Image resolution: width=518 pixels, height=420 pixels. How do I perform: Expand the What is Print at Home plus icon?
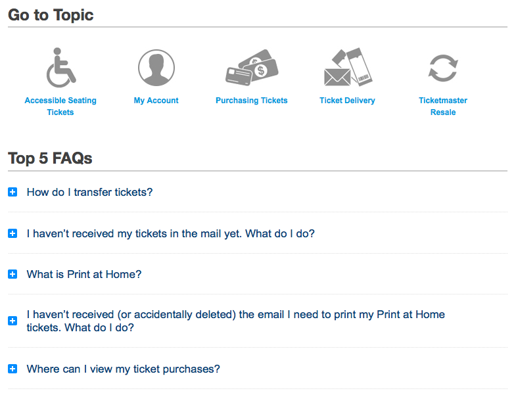click(x=12, y=275)
